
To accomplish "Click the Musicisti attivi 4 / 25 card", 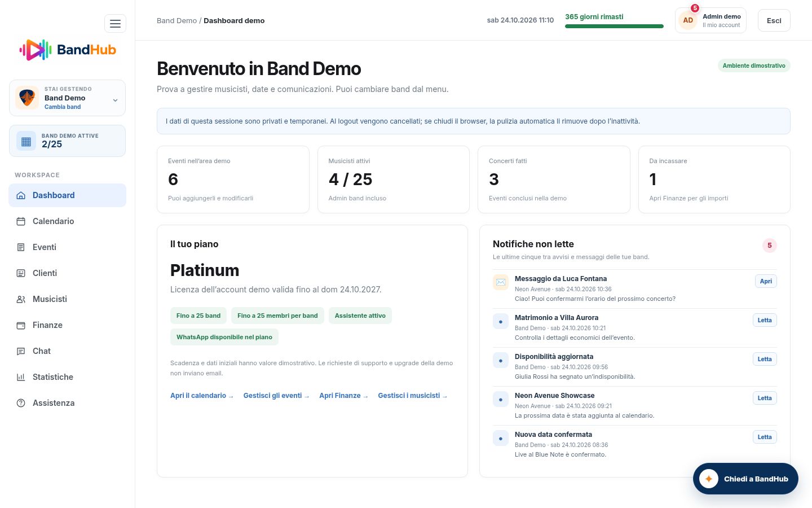I will point(394,179).
